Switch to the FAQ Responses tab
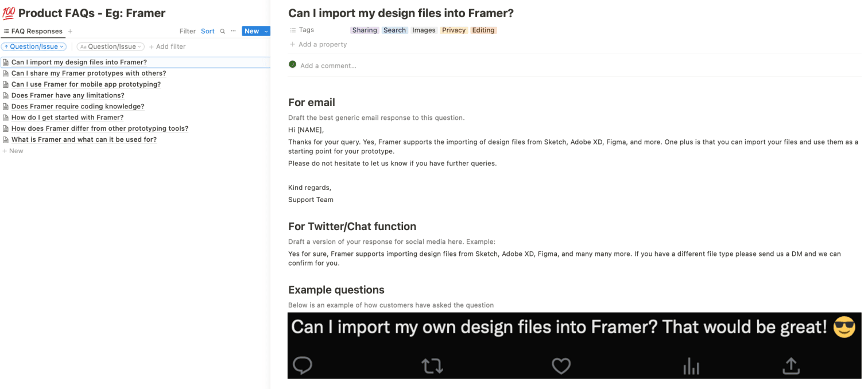The width and height of the screenshot is (868, 389). (x=36, y=31)
